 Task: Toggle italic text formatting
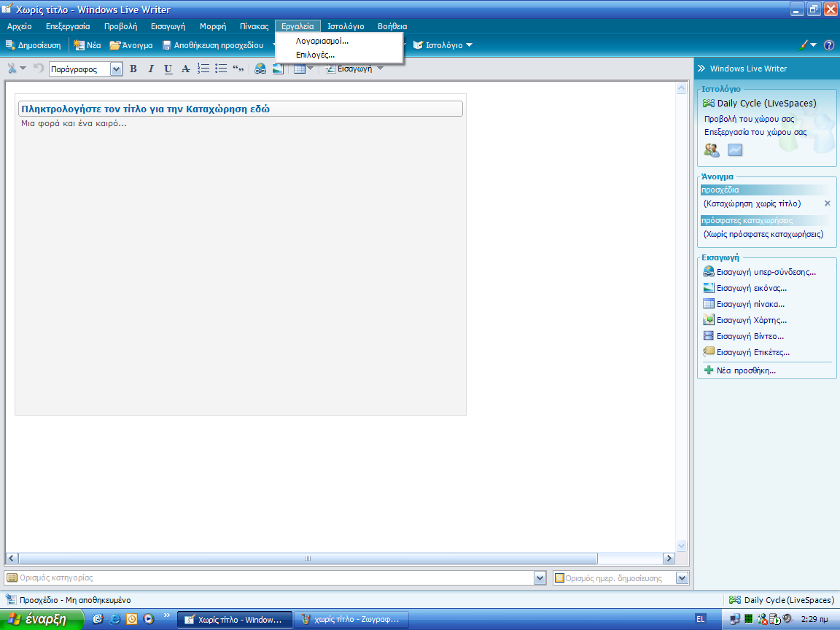pos(151,69)
